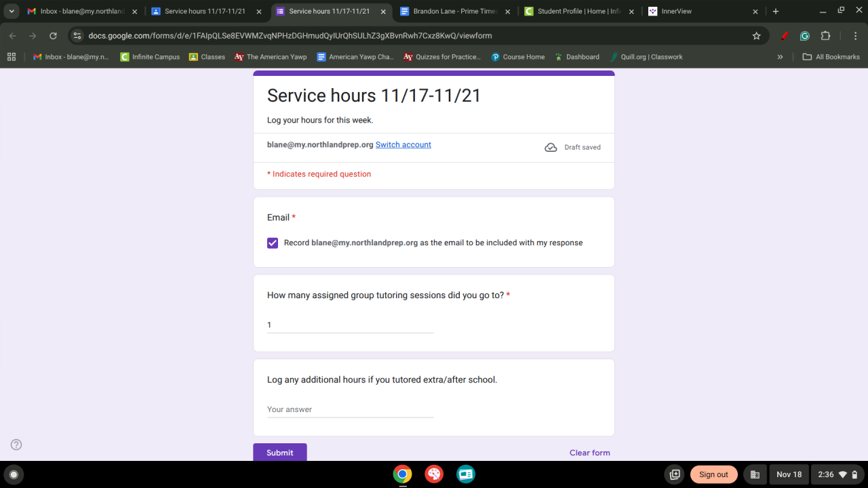Viewport: 868px width, 488px height.
Task: Open the Grammarly extension icon
Action: coord(805,36)
